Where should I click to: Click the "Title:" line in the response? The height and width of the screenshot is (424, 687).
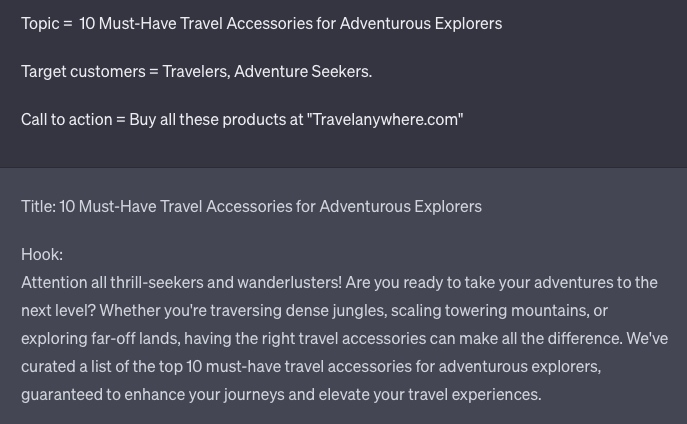tap(251, 206)
